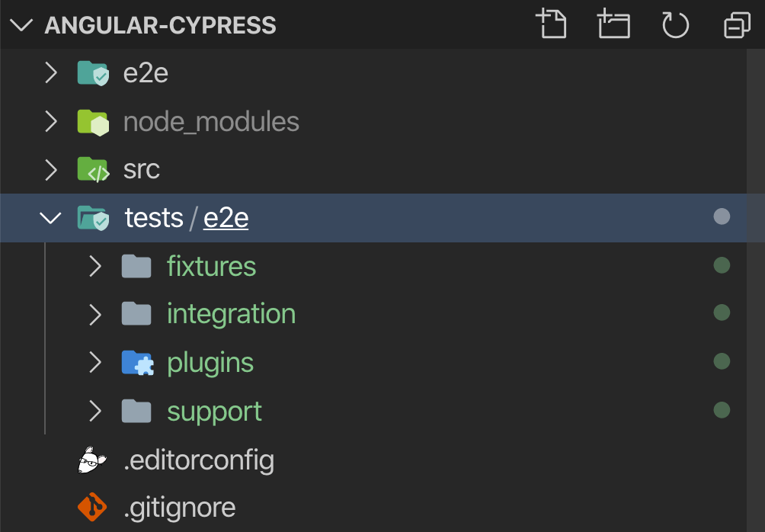Viewport: 765px width, 532px height.
Task: Expand the node_modules folder chevron
Action: coord(51,122)
